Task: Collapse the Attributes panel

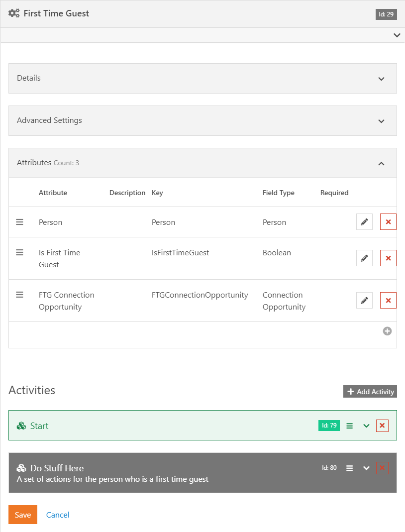Action: 381,164
